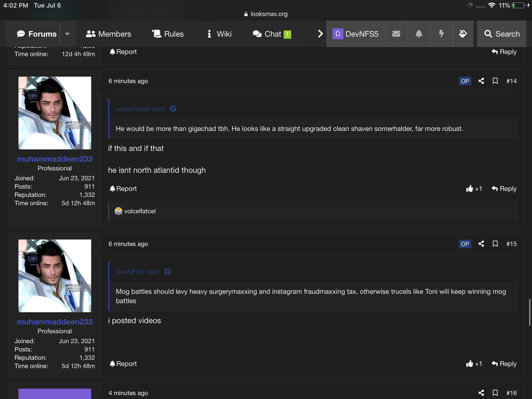Share post #14 via share icon
This screenshot has height=399, width=532.
click(481, 81)
